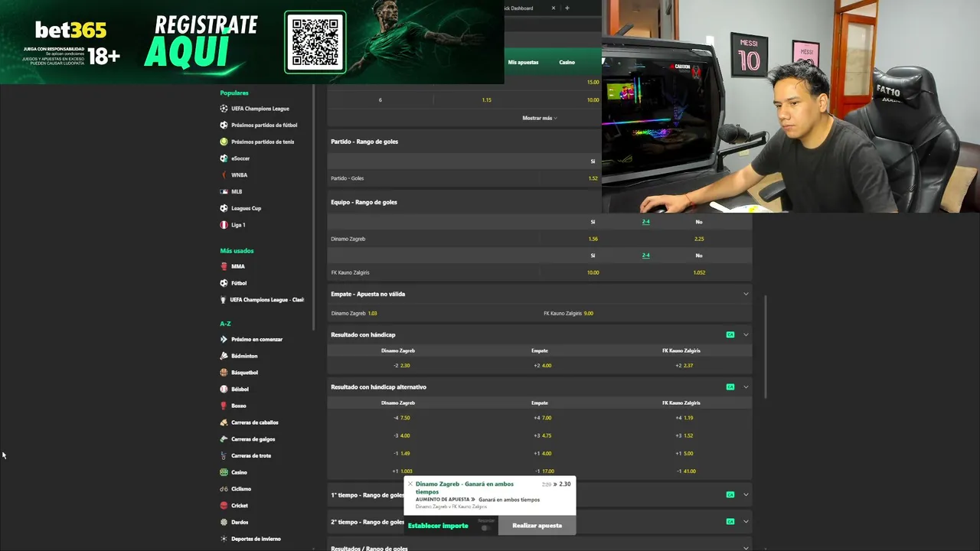The width and height of the screenshot is (980, 551).
Task: Click the UEFA Champions League soccer ball icon
Action: point(224,109)
